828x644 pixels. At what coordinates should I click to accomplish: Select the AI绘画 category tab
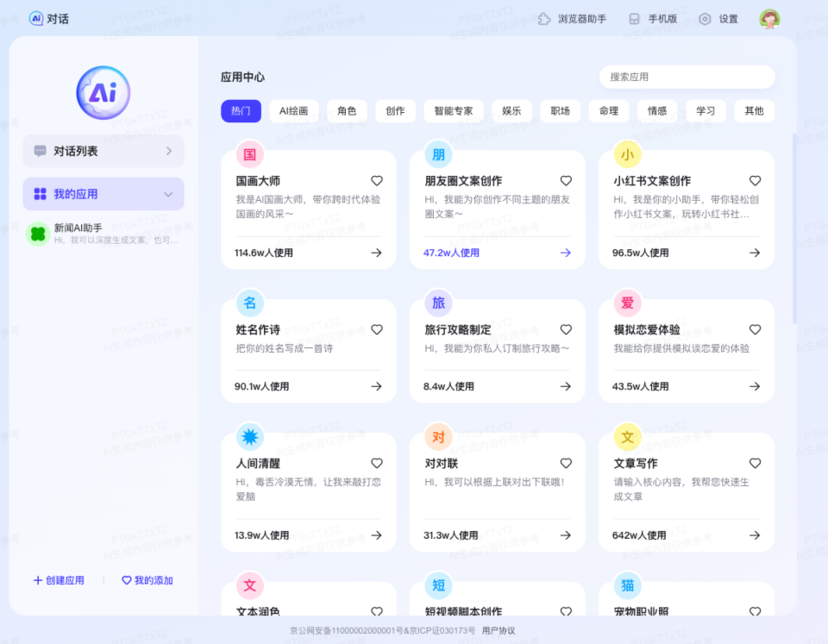(x=293, y=111)
